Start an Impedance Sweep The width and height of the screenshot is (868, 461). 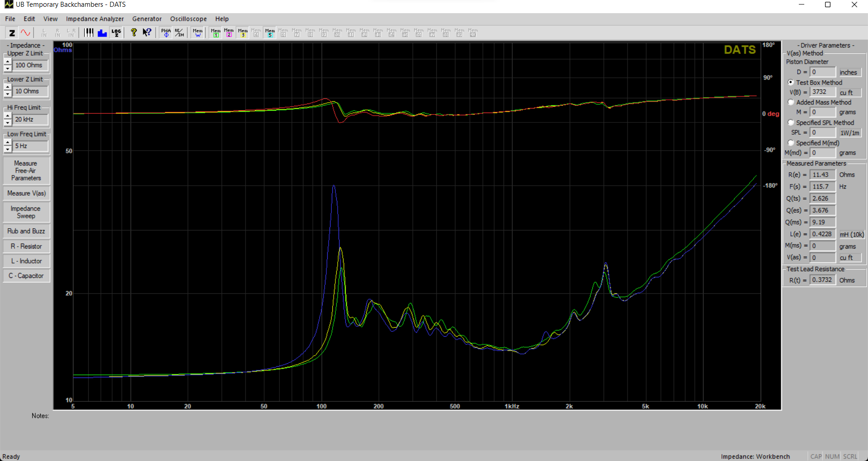26,212
